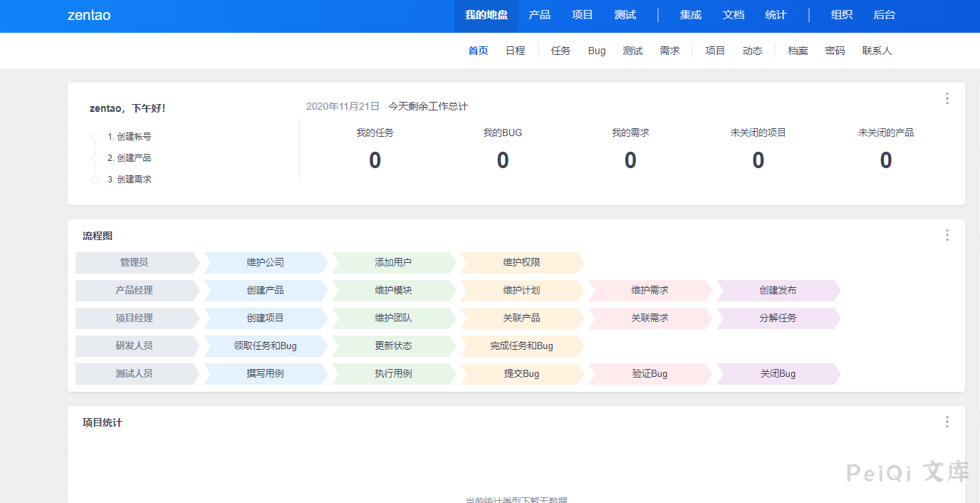This screenshot has width=980, height=503.
Task: Click the zentao logo
Action: [x=88, y=15]
